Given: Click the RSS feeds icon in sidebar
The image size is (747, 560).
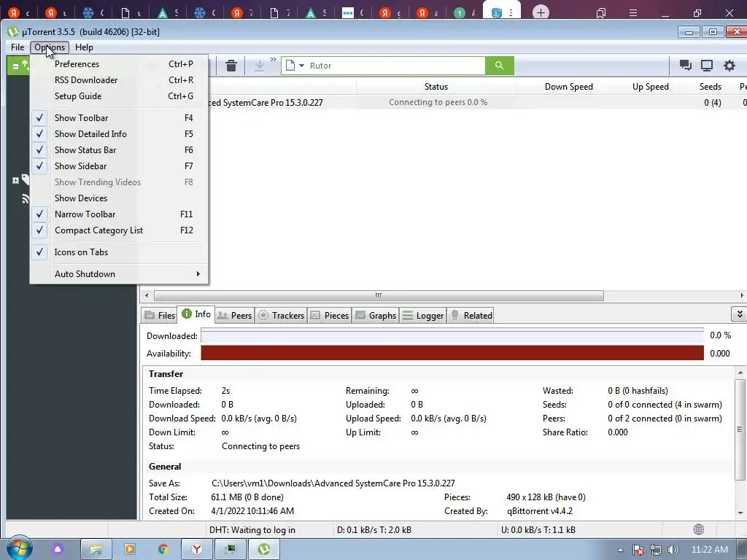Looking at the screenshot, I should click(26, 198).
